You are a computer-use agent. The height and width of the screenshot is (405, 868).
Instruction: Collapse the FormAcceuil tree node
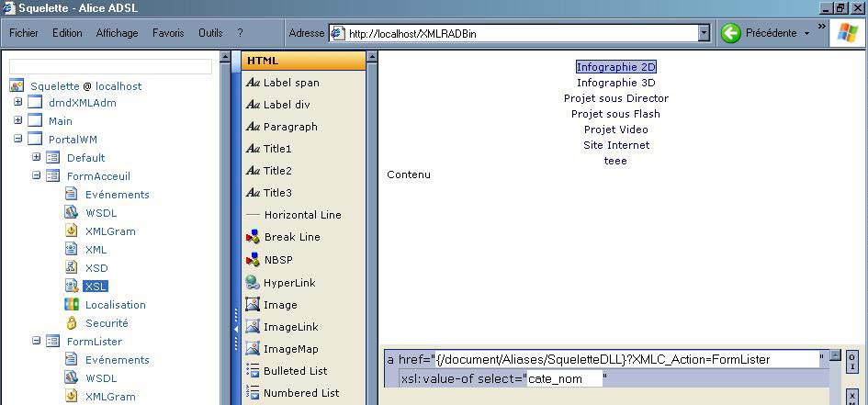37,176
